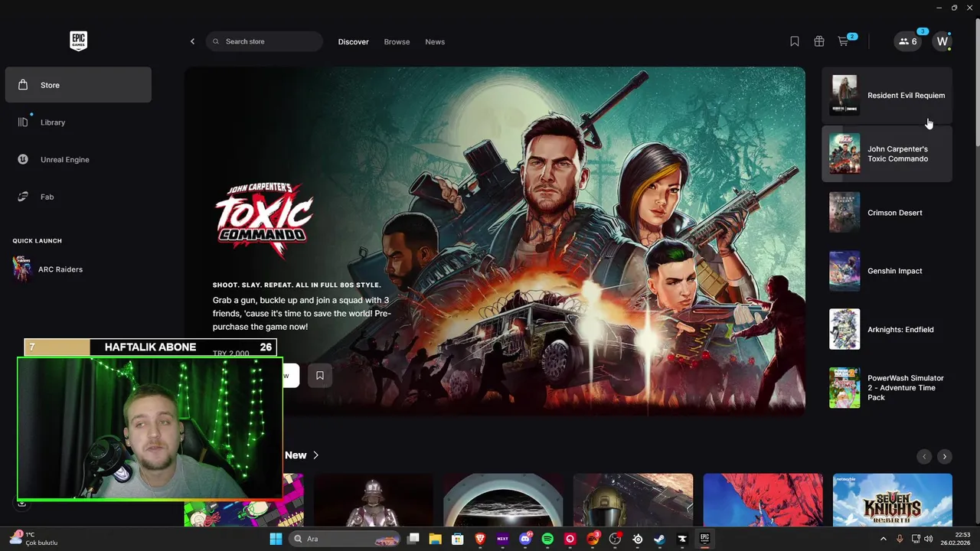Click the microphone tray icon

pos(900,539)
